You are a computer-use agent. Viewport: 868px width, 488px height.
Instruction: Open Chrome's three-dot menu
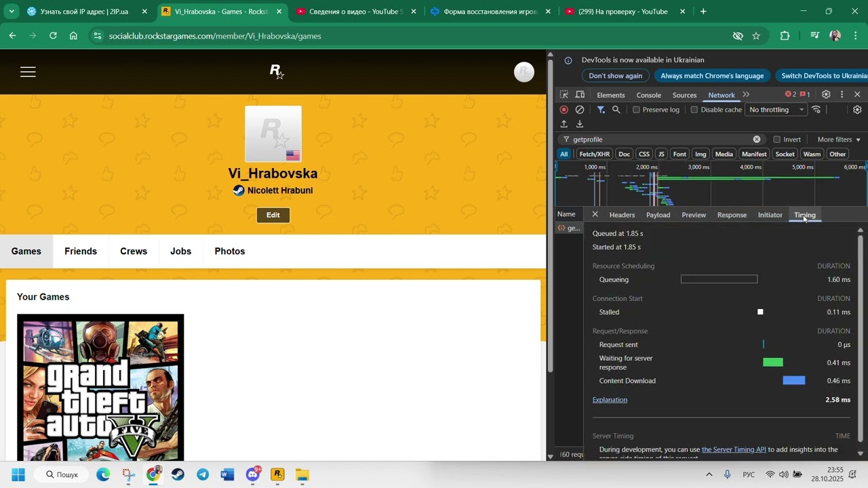(856, 36)
